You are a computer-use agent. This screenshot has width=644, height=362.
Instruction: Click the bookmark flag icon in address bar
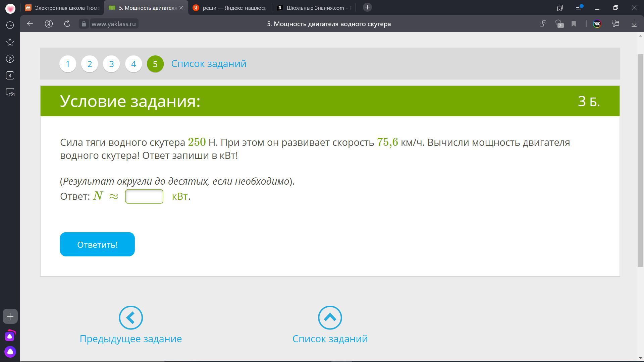574,23
